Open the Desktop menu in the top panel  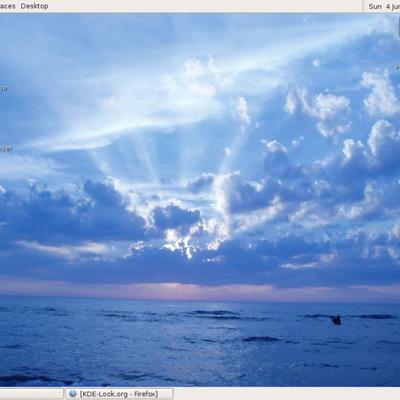coord(34,6)
